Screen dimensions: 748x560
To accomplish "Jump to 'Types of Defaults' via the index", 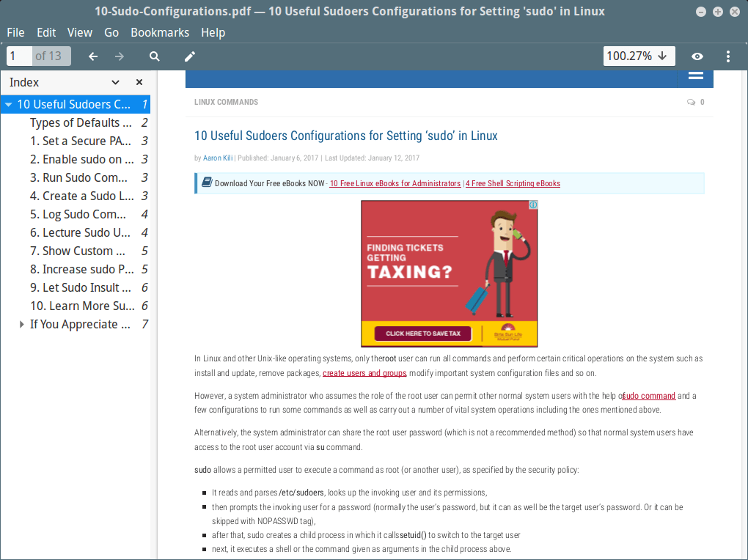I will [x=81, y=122].
